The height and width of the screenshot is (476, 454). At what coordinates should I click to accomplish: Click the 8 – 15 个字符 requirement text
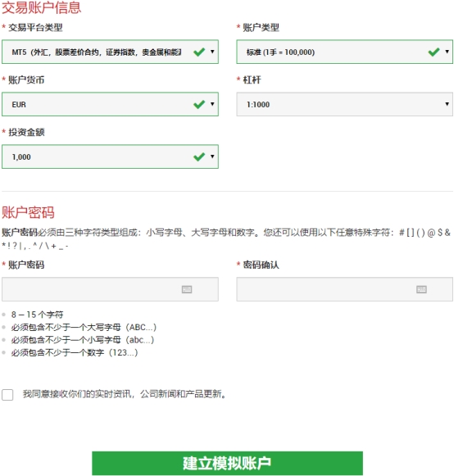pyautogui.click(x=37, y=315)
